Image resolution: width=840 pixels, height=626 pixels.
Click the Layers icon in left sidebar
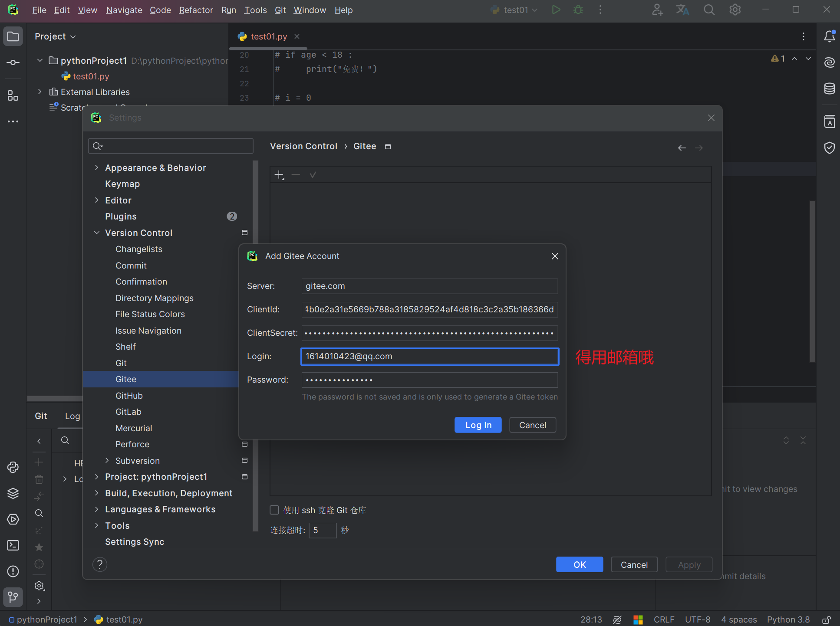click(13, 493)
